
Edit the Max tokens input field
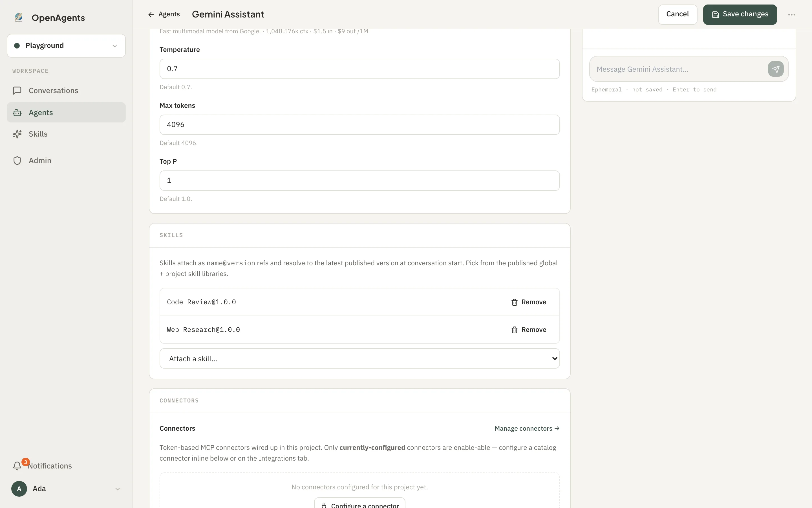[359, 125]
